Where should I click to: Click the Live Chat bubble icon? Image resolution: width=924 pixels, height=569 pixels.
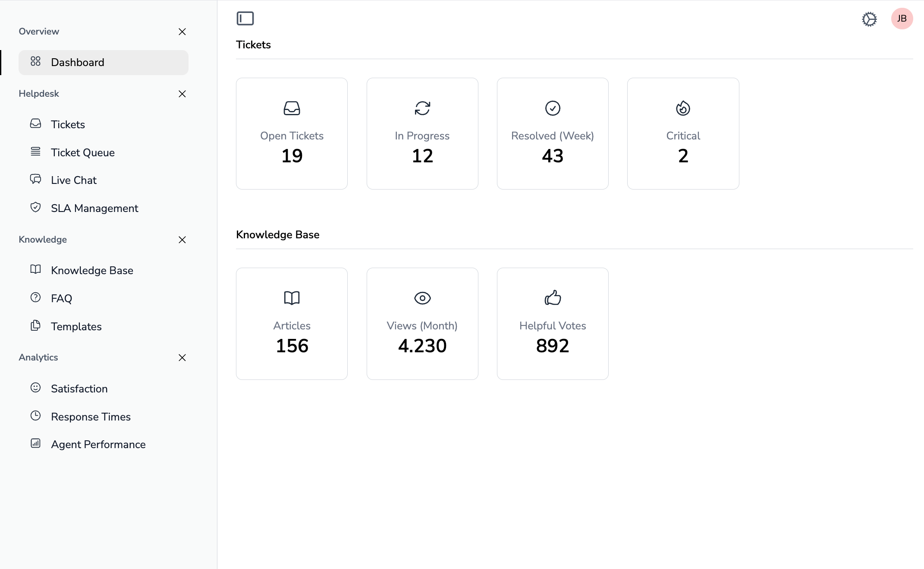35,180
